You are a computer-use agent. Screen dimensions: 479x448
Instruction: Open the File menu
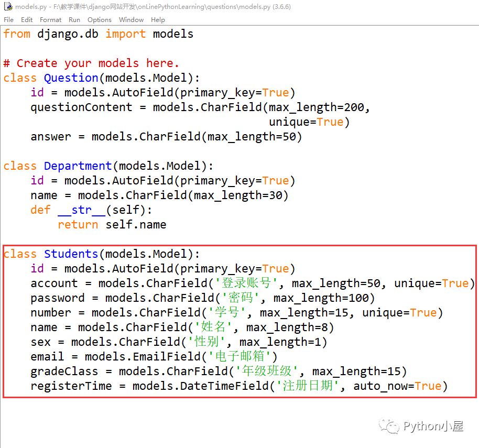pos(8,20)
